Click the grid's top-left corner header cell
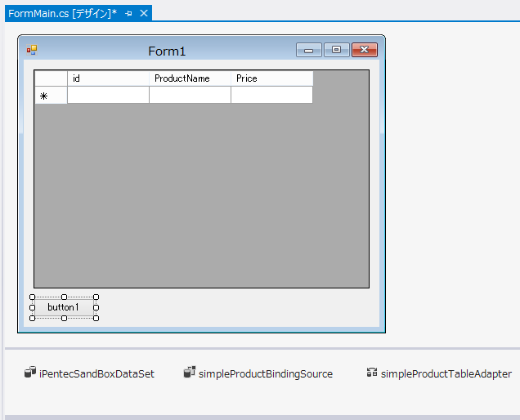Screen dimensions: 520x420 51,78
